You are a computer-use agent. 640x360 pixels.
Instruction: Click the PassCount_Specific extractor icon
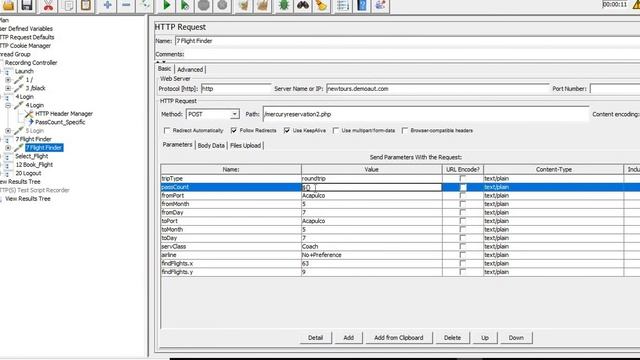[30, 122]
